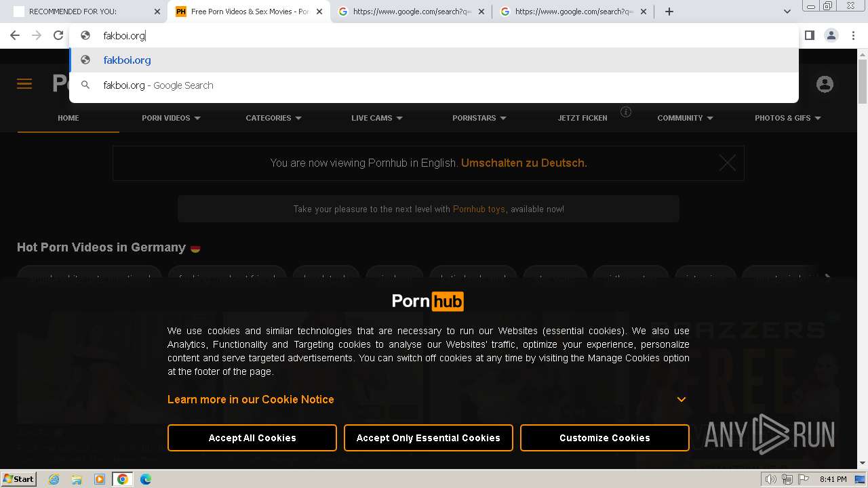The height and width of the screenshot is (488, 868).
Task: Switch to the first Google search tab
Action: 412,12
